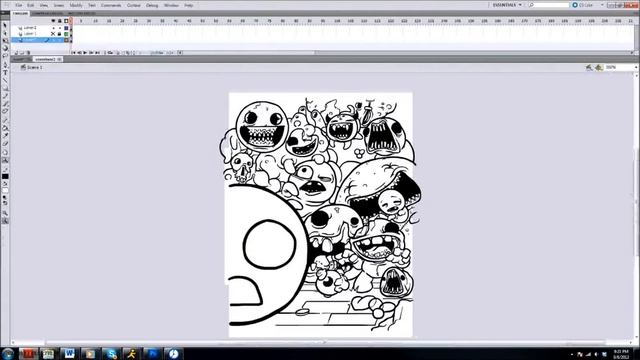Select the Hand tool
This screenshot has width=640, height=360.
pos(5,152)
